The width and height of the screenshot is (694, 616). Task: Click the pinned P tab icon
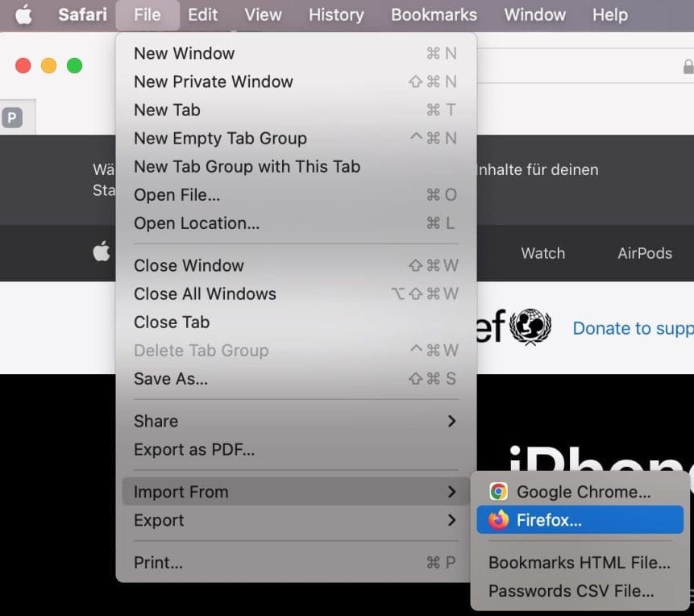[12, 119]
